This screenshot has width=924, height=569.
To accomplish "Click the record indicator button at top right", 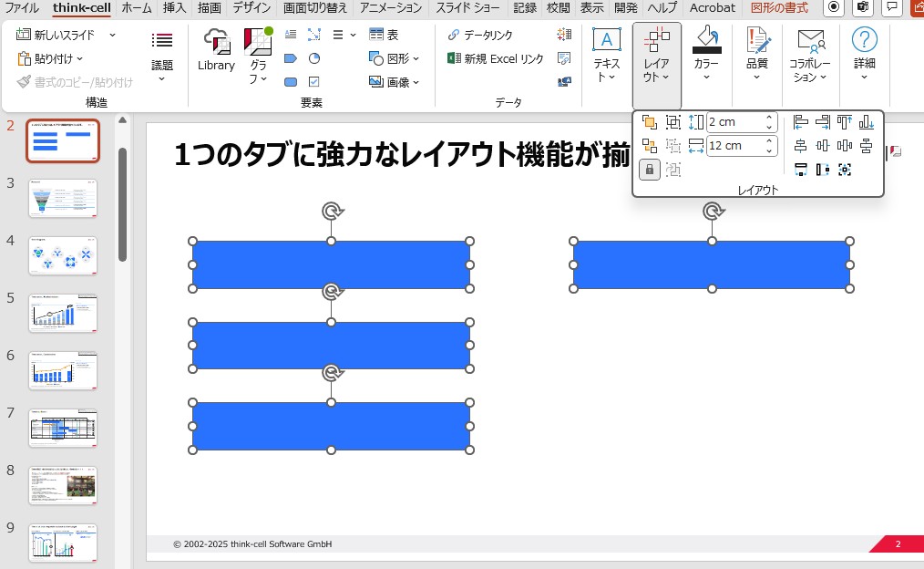I will click(x=833, y=7).
